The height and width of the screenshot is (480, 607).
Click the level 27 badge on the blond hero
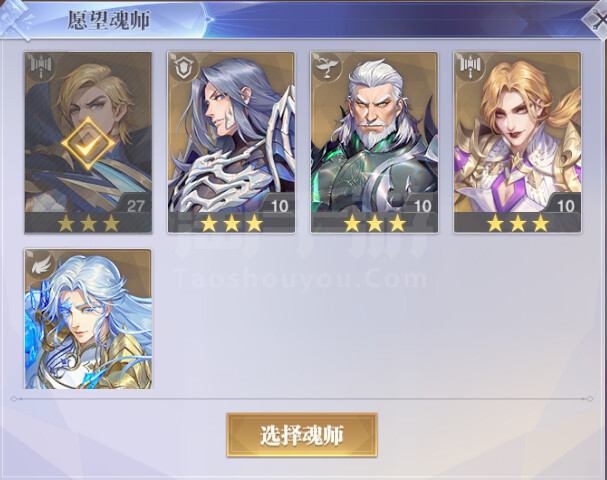135,206
